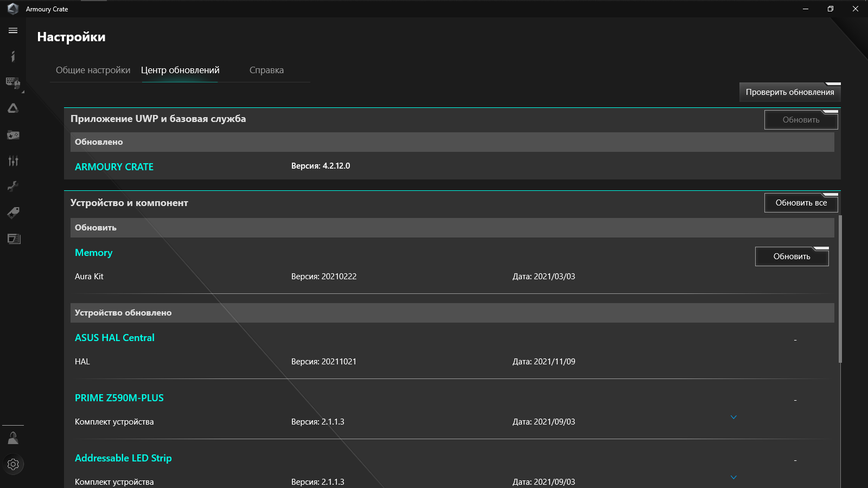Viewport: 868px width, 488px height.
Task: Open the Dashboard info icon in sidebar
Action: pyautogui.click(x=13, y=56)
